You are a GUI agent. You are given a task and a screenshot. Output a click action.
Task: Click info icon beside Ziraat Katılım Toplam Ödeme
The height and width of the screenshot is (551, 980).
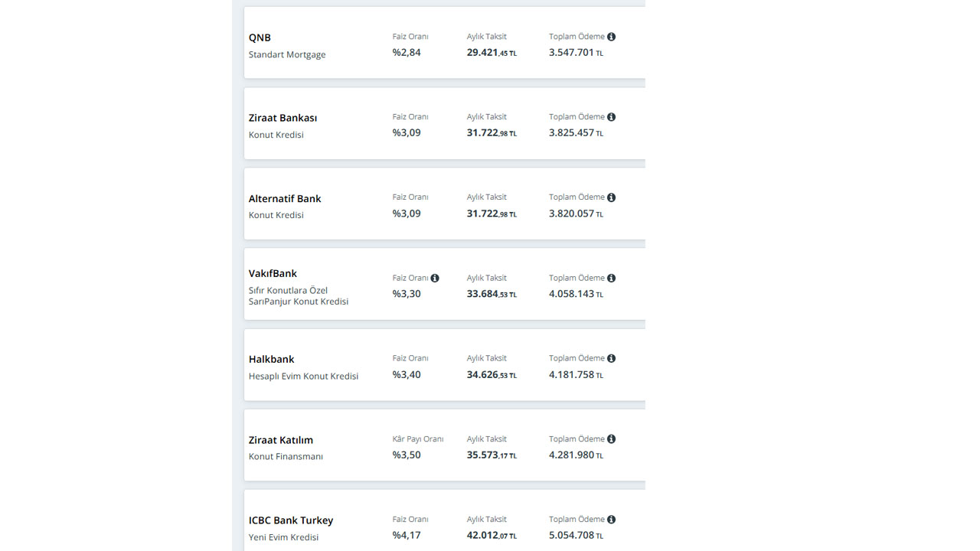tap(611, 439)
